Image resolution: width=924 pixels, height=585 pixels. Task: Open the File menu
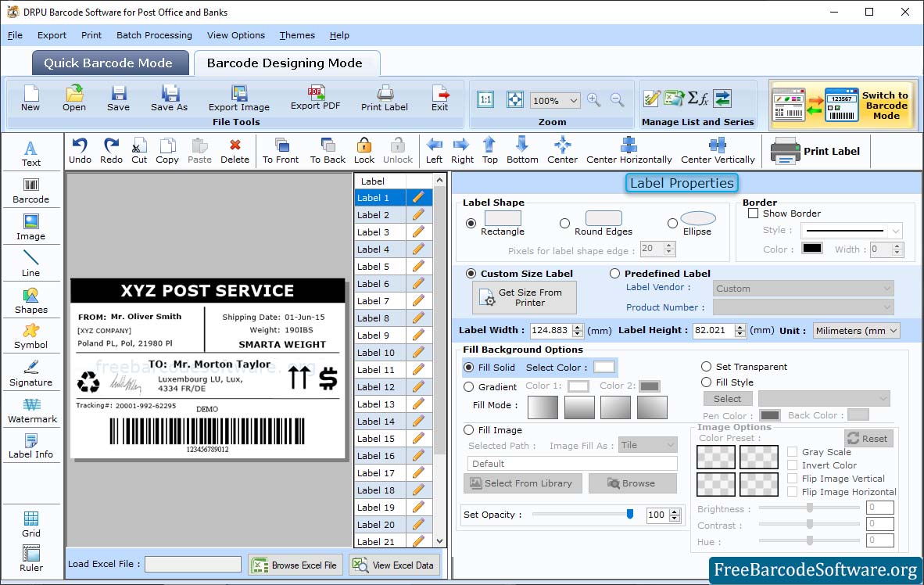[15, 35]
